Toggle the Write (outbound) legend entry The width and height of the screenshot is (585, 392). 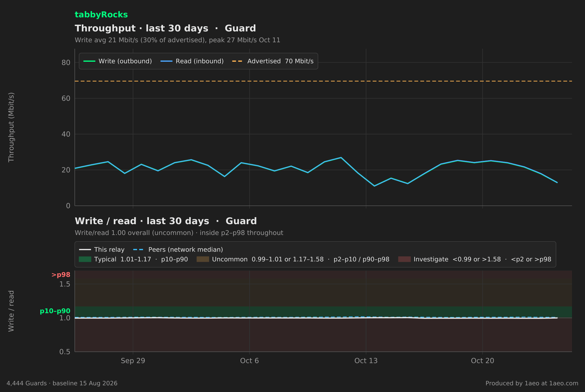click(x=118, y=61)
